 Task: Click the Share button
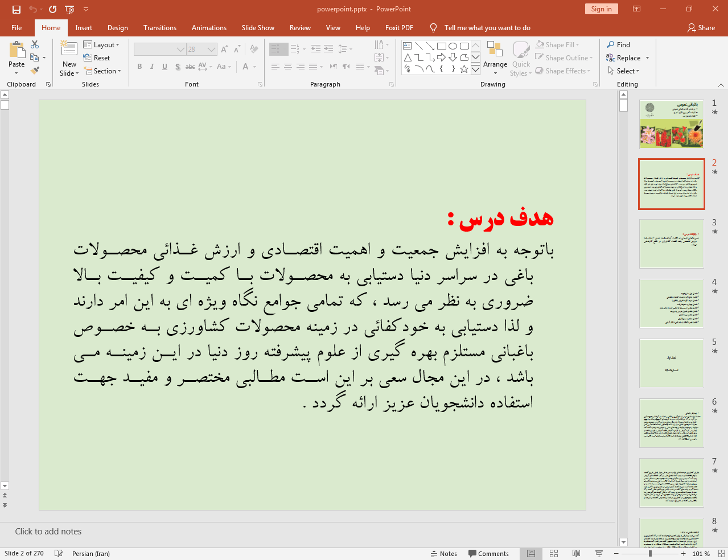(x=701, y=28)
